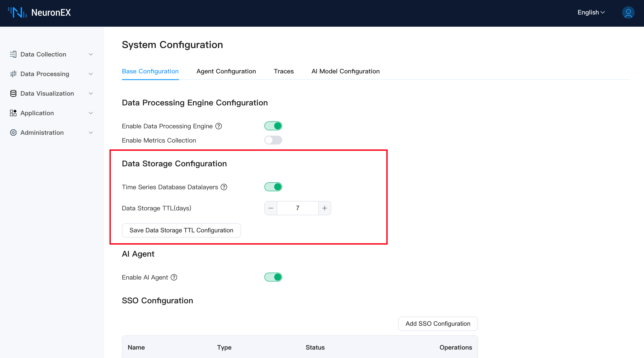Screen dimensions: 644x358
Task: Click the help icon next to Time Series Database Datalayers
Action: (224, 187)
